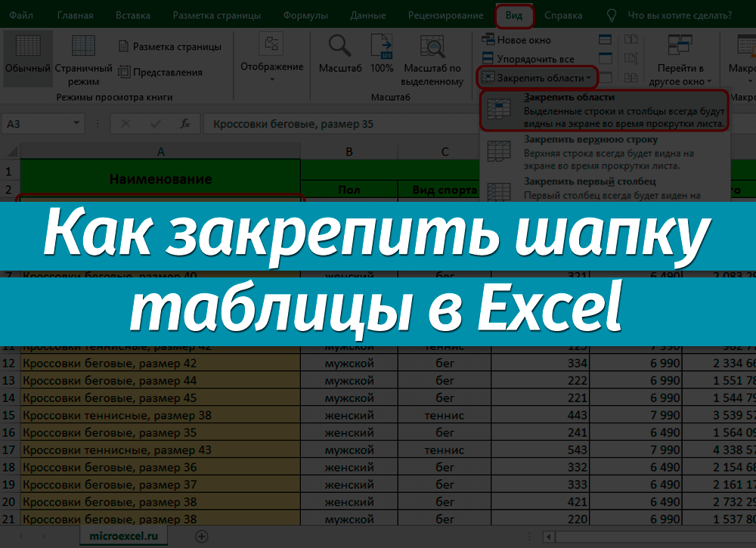
Task: Select column C header
Action: (445, 152)
